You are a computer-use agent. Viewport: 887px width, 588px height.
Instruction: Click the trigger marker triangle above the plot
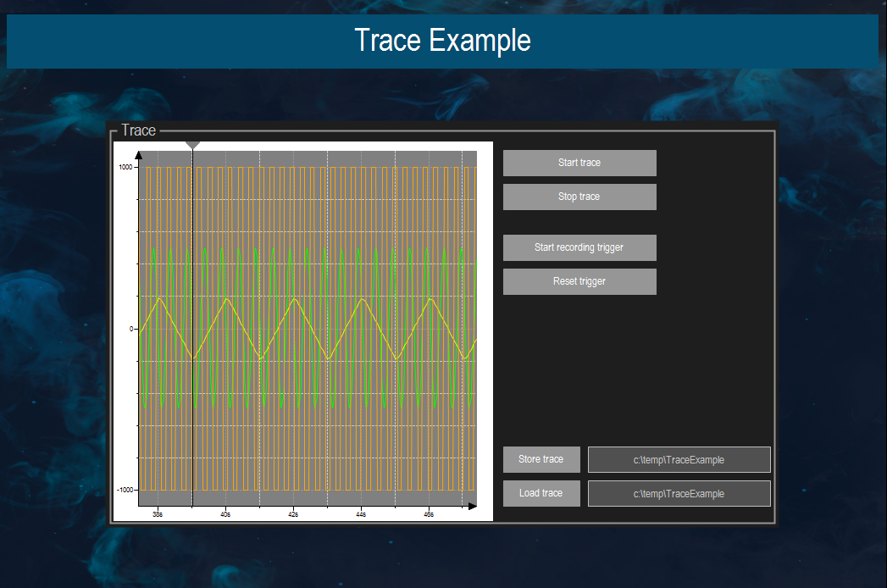(x=192, y=143)
